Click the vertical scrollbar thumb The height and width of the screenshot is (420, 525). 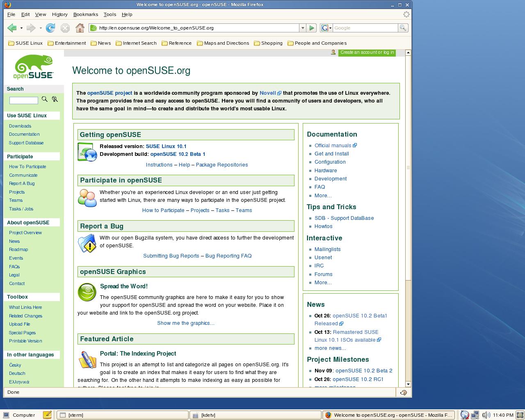(x=408, y=168)
